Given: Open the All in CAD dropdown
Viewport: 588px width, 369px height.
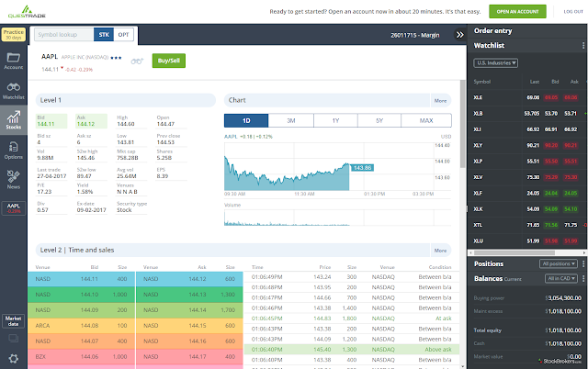Looking at the screenshot, I should (561, 278).
